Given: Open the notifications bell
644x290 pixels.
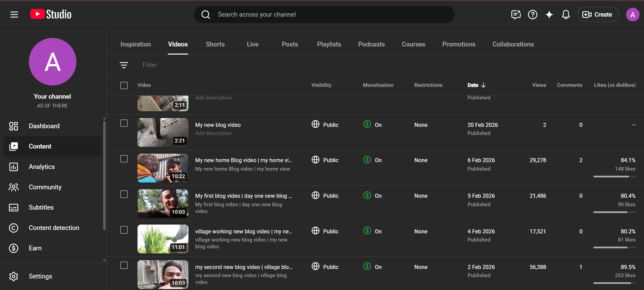Looking at the screenshot, I should tap(566, 14).
